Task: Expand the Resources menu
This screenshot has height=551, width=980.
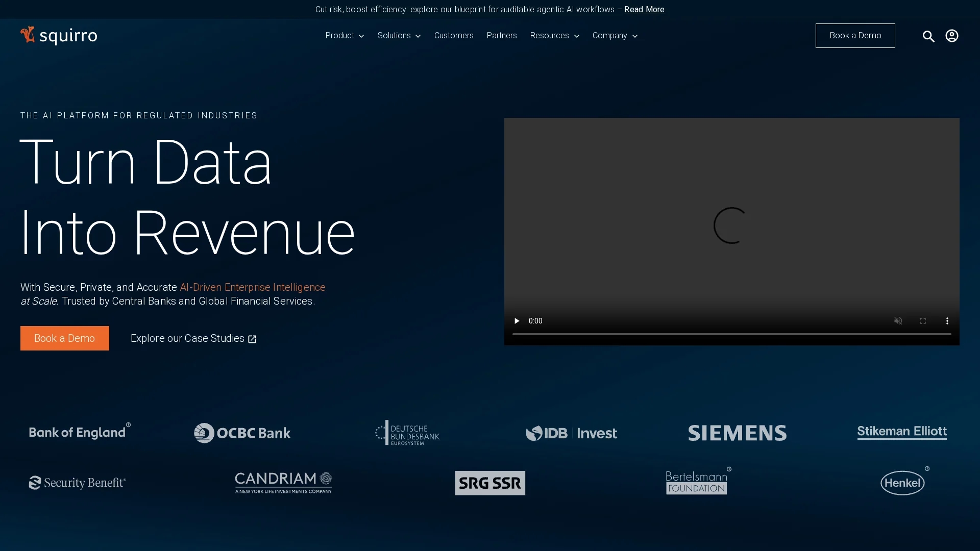Action: coord(554,36)
